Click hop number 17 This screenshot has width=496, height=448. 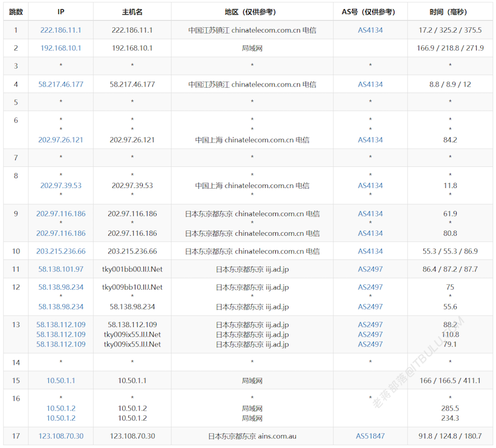click(16, 436)
